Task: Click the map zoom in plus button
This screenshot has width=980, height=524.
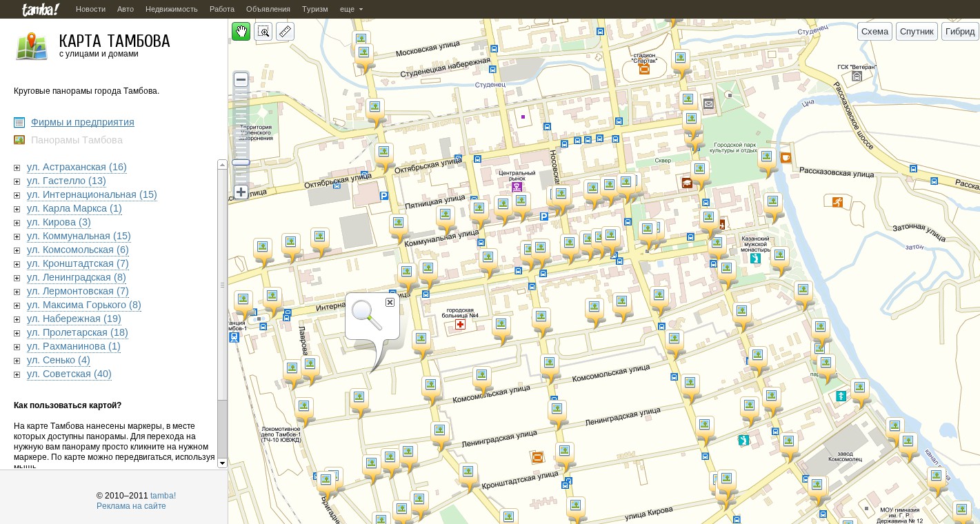Action: (241, 192)
